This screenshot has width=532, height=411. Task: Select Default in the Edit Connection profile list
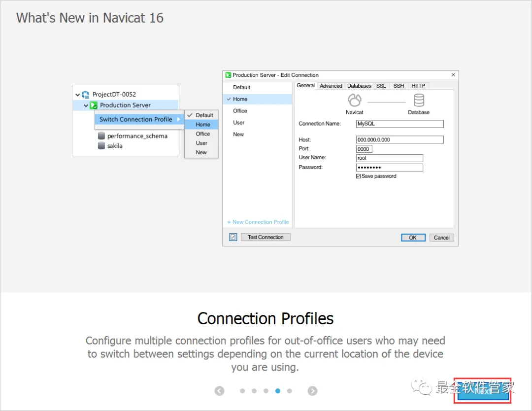pyautogui.click(x=258, y=87)
